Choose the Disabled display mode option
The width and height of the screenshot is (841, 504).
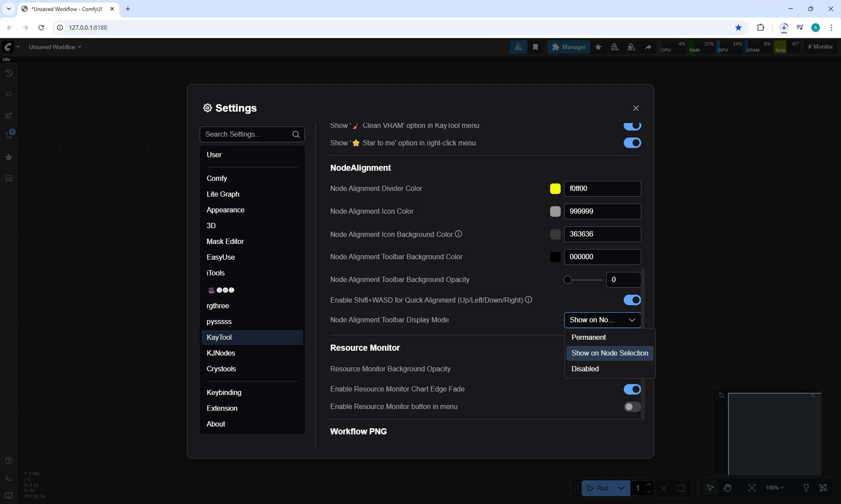pyautogui.click(x=585, y=369)
